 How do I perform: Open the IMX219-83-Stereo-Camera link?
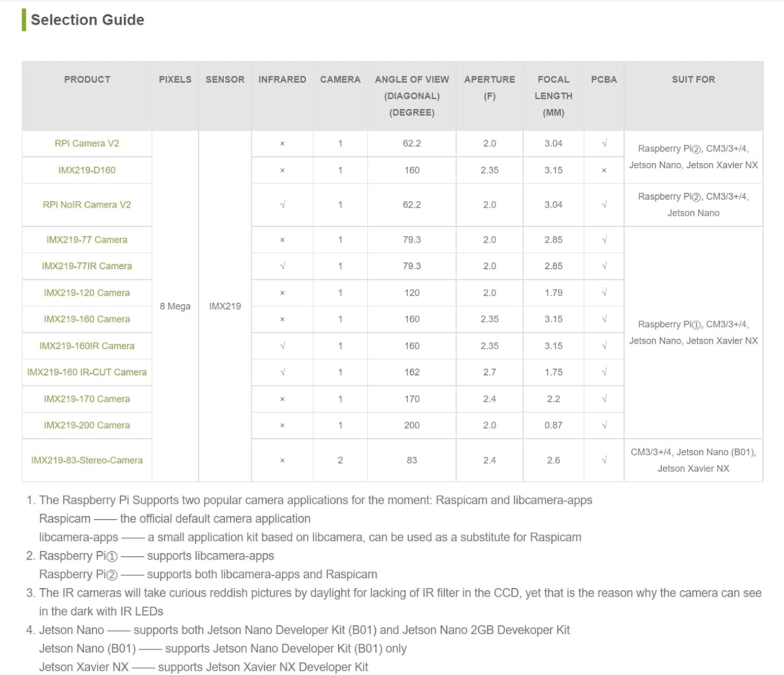pyautogui.click(x=87, y=460)
